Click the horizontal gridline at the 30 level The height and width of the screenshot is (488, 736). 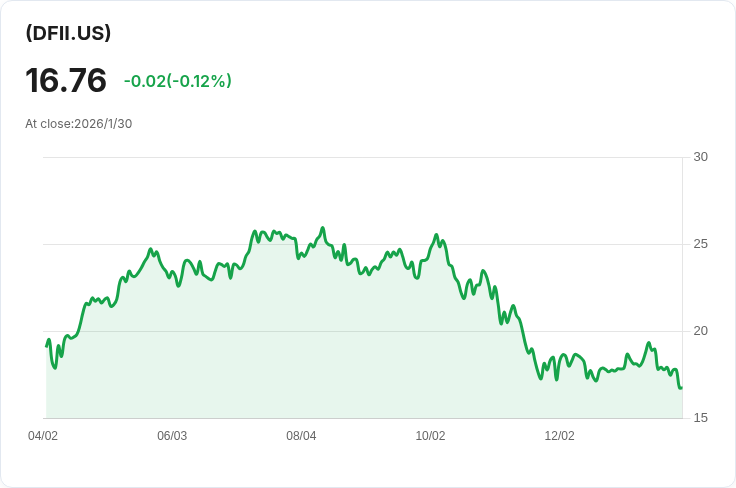point(360,157)
